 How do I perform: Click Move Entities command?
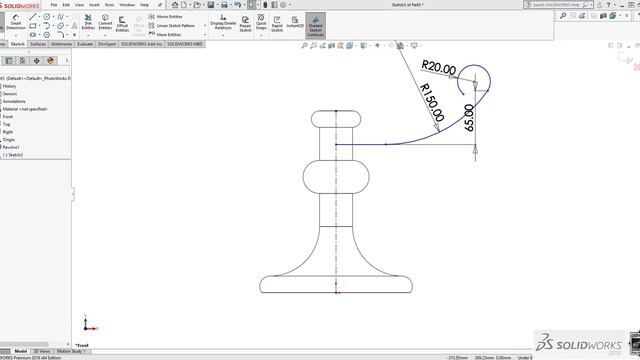tap(164, 35)
